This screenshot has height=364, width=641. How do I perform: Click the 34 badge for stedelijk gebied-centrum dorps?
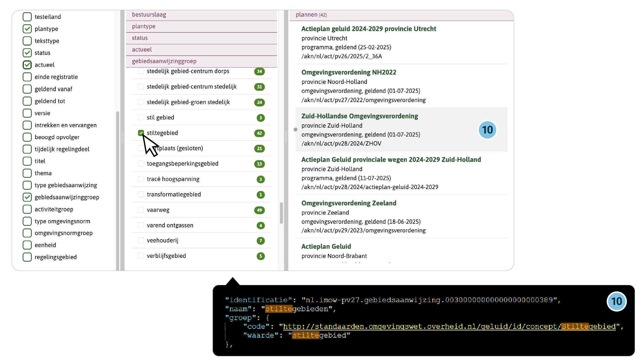coord(259,71)
